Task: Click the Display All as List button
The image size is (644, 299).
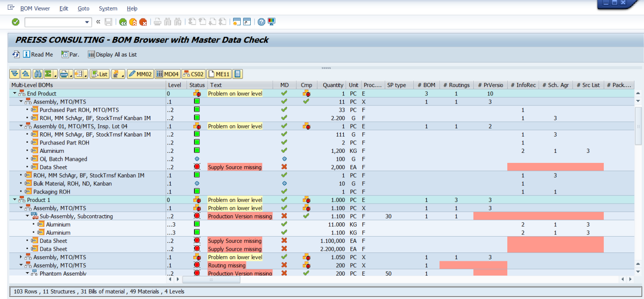Action: pos(112,54)
